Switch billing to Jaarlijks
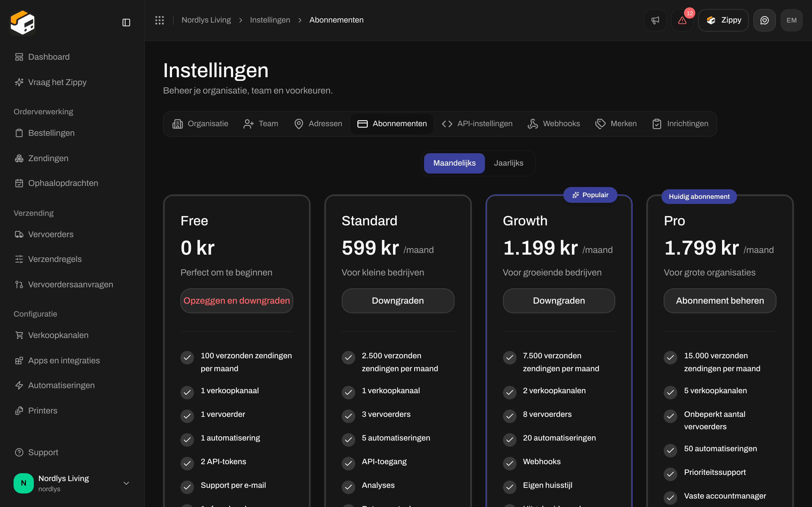The image size is (812, 507). point(508,163)
